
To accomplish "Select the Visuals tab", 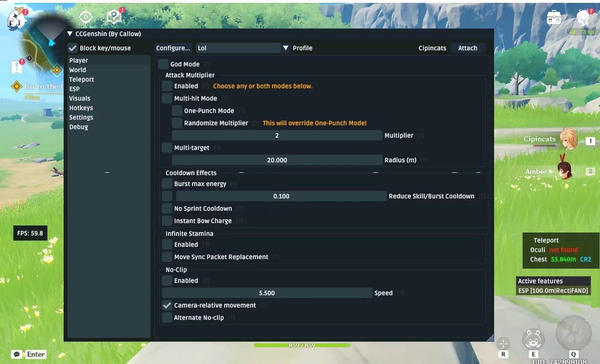I will [x=109, y=98].
